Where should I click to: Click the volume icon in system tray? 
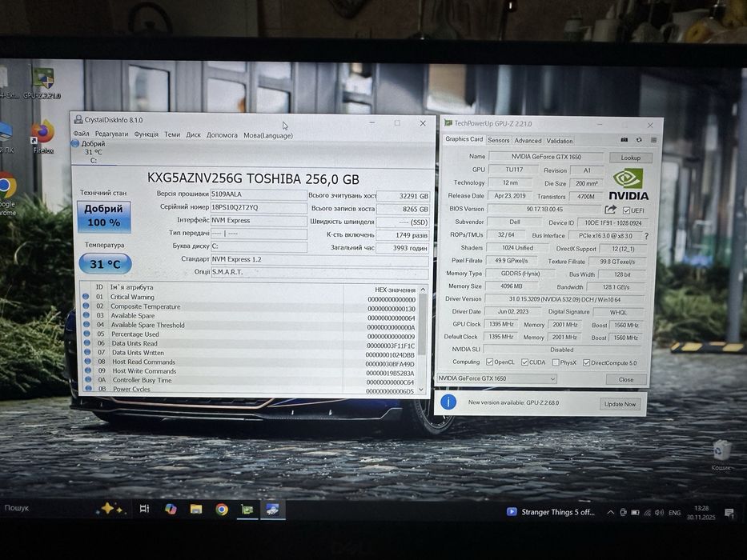(x=660, y=512)
